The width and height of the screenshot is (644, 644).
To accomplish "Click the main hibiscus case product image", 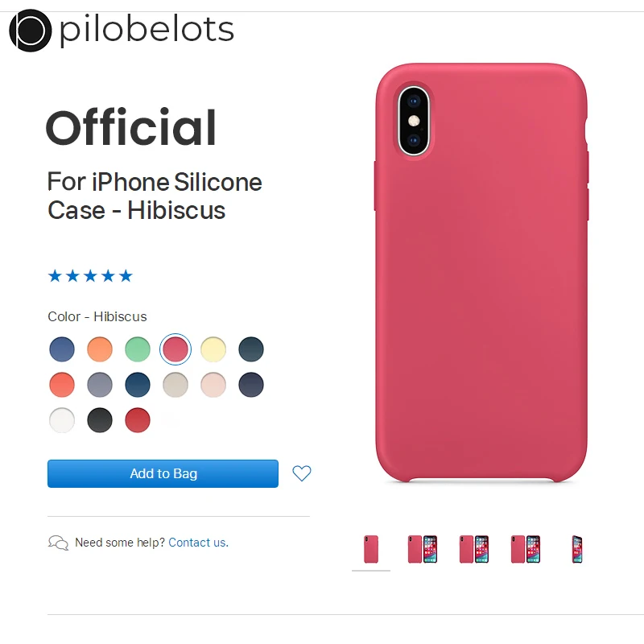I will 481,272.
